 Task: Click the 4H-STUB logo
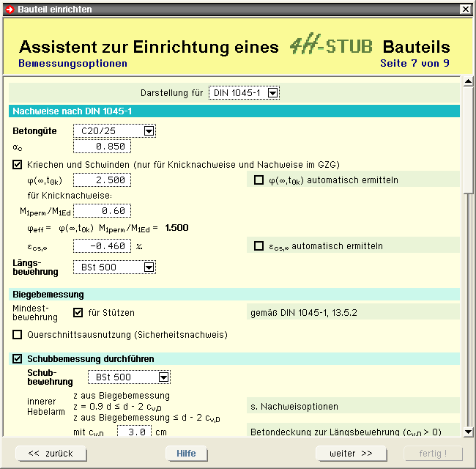pyautogui.click(x=330, y=46)
